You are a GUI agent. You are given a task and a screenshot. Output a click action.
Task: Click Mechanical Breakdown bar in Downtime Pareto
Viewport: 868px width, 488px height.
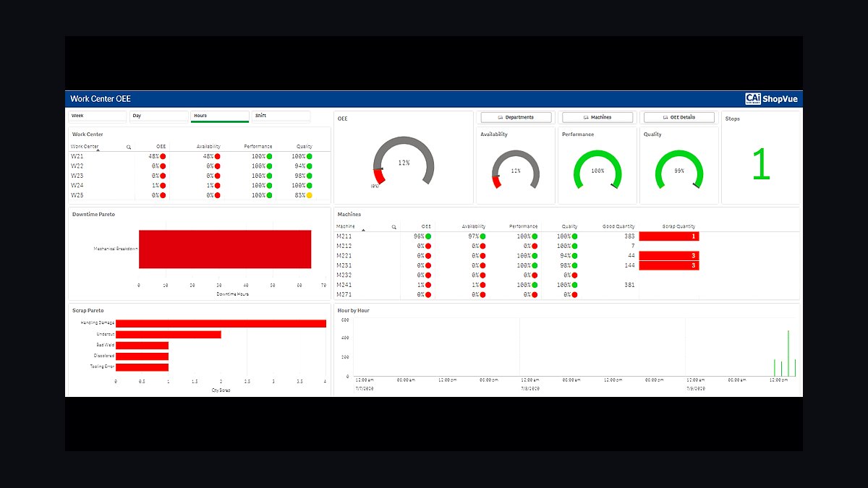coord(225,249)
